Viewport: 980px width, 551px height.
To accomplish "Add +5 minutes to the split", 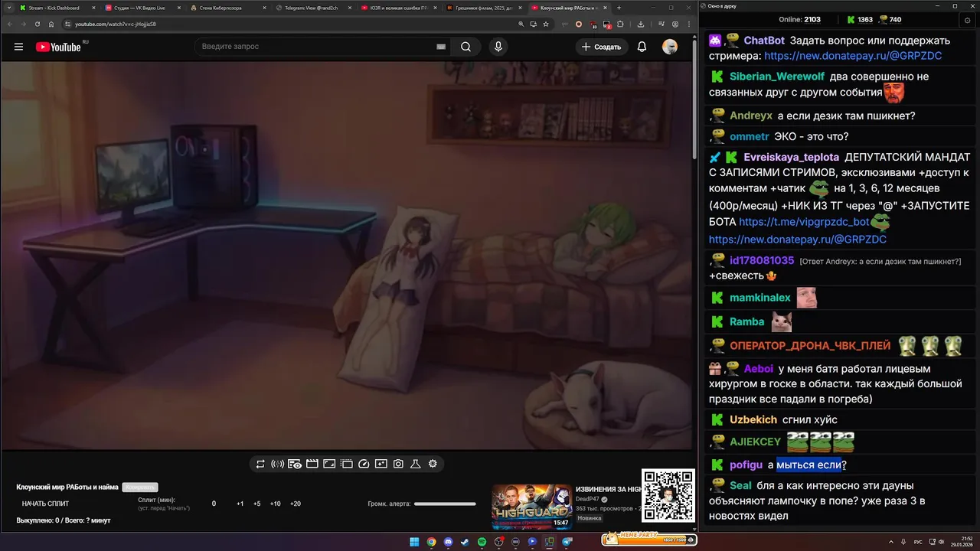I will click(x=256, y=504).
